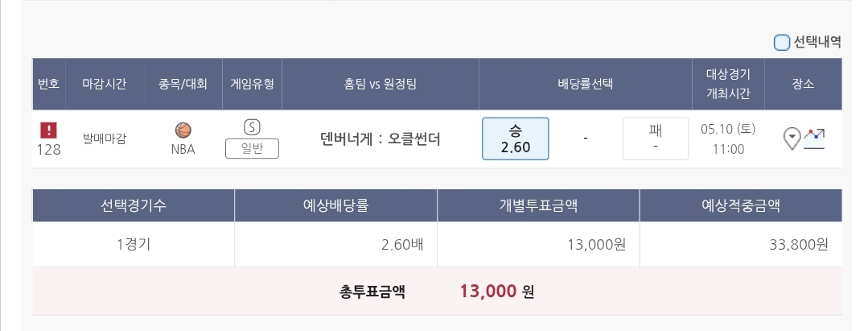
Task: Open the venue location pin icon
Action: [x=792, y=139]
